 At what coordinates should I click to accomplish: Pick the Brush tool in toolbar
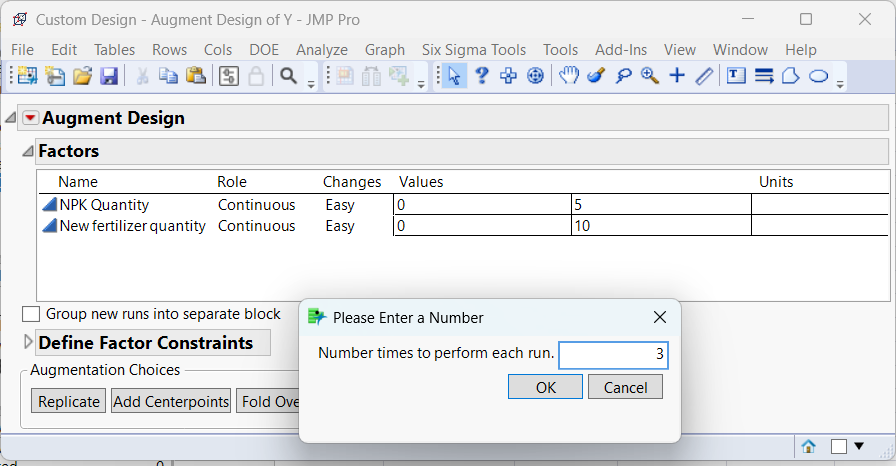click(596, 75)
